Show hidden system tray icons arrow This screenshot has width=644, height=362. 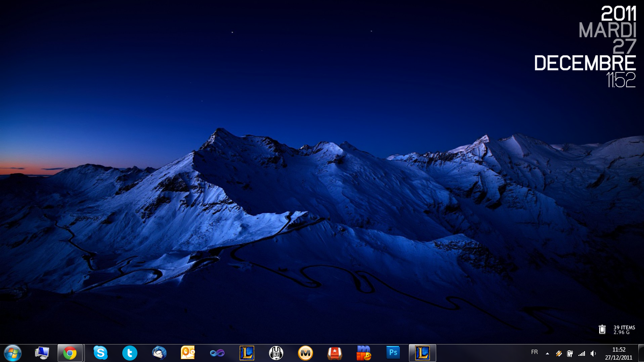pos(547,354)
